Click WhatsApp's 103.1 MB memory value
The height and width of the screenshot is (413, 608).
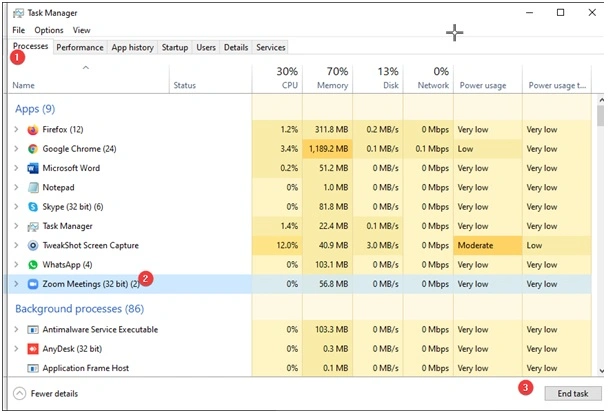332,265
